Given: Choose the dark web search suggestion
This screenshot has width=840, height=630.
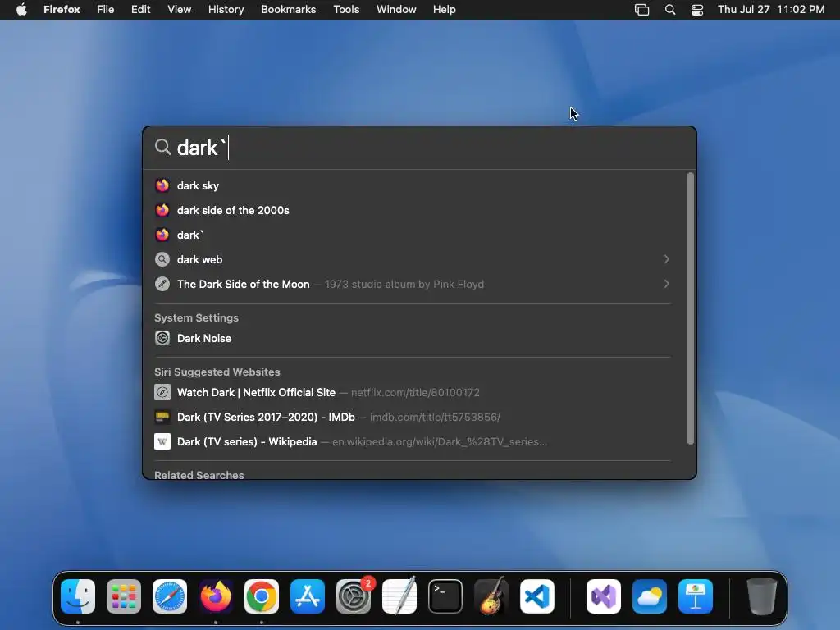Looking at the screenshot, I should coord(413,259).
